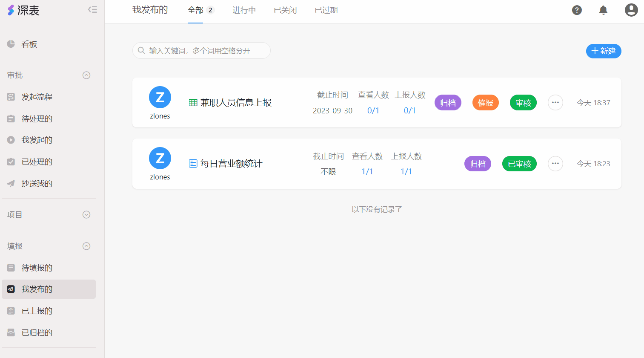Open 已归档的 in the sidebar
The width and height of the screenshot is (644, 358).
tap(37, 333)
